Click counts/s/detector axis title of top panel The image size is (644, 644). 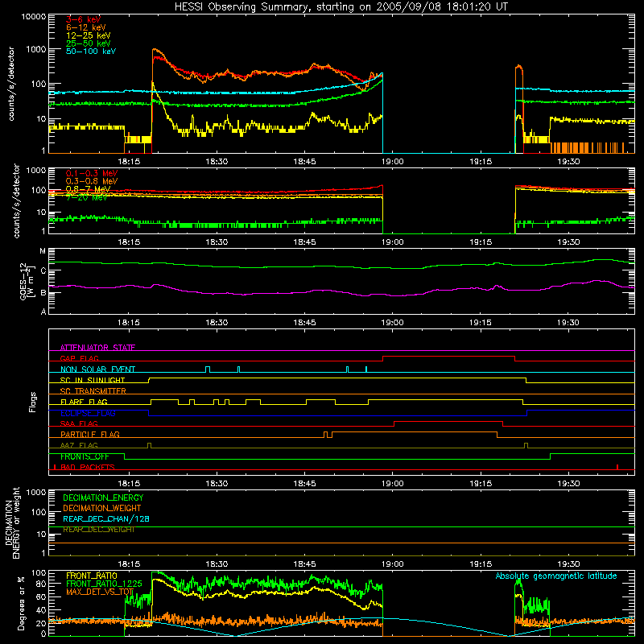pyautogui.click(x=11, y=84)
